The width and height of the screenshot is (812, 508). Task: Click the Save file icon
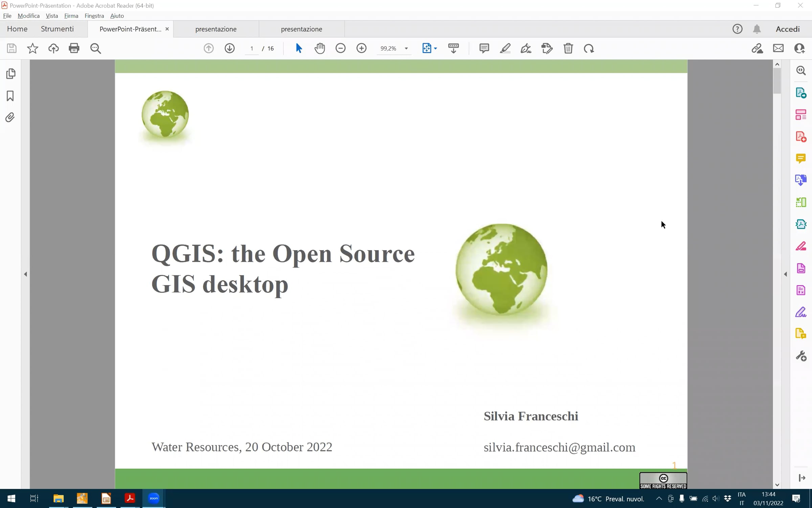[x=12, y=48]
